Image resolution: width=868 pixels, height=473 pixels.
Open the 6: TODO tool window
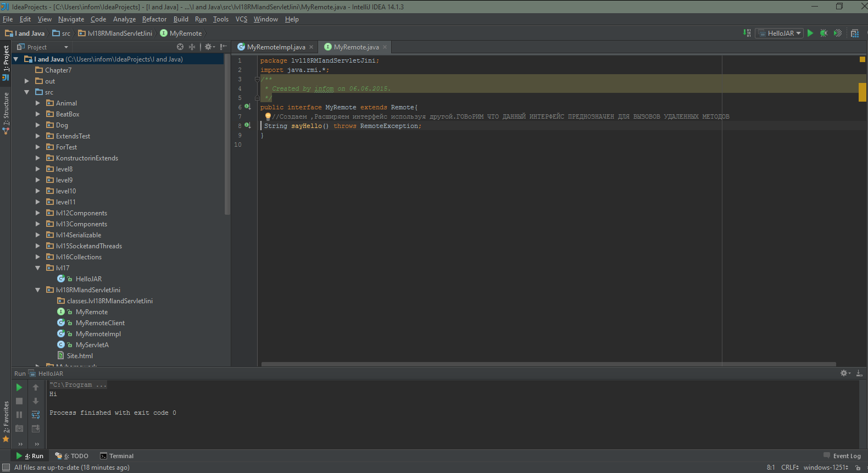pyautogui.click(x=72, y=456)
